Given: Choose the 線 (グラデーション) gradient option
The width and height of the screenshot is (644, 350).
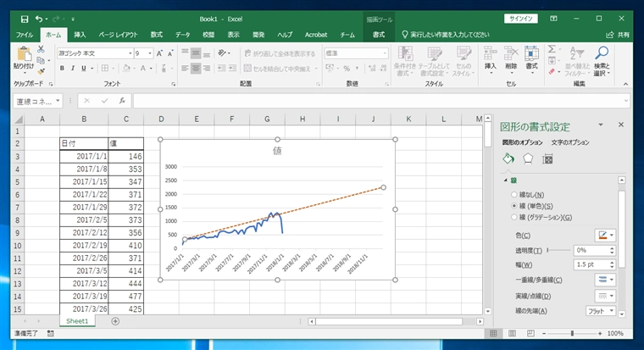Looking at the screenshot, I should pos(514,218).
